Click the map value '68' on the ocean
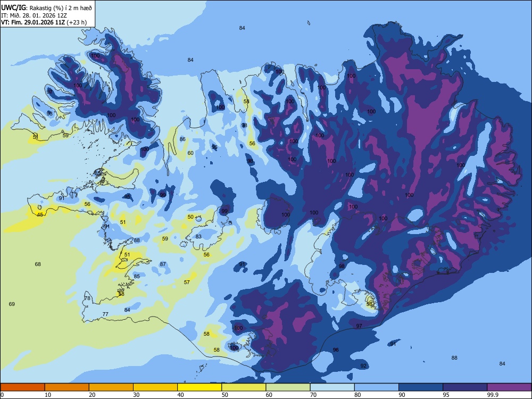This screenshot has width=532, height=399. tap(38, 264)
